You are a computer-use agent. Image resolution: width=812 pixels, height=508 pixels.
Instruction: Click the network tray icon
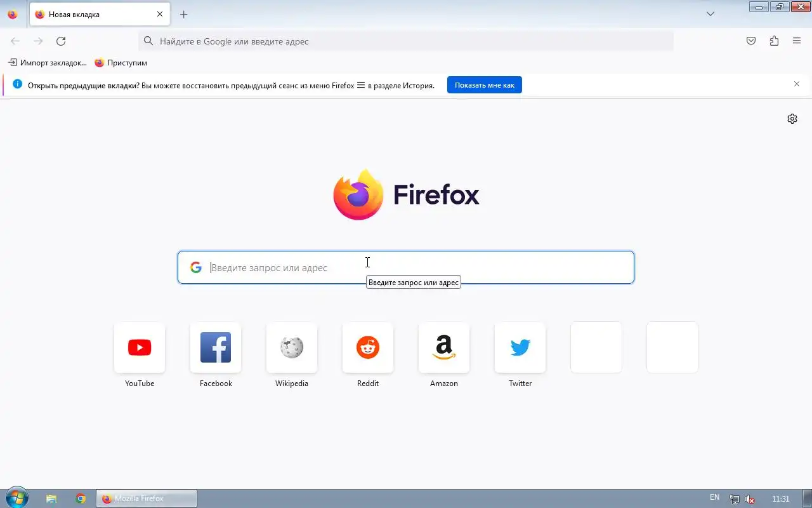click(x=734, y=499)
